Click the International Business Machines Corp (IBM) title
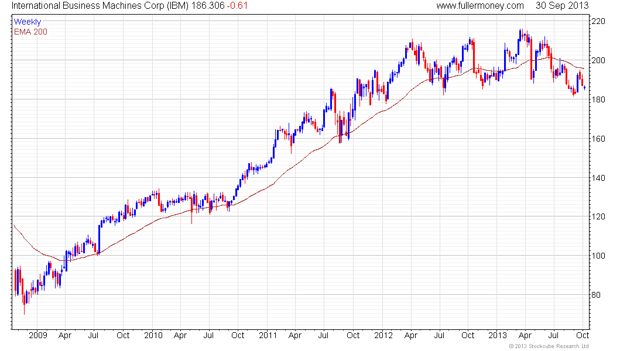 click(100, 6)
